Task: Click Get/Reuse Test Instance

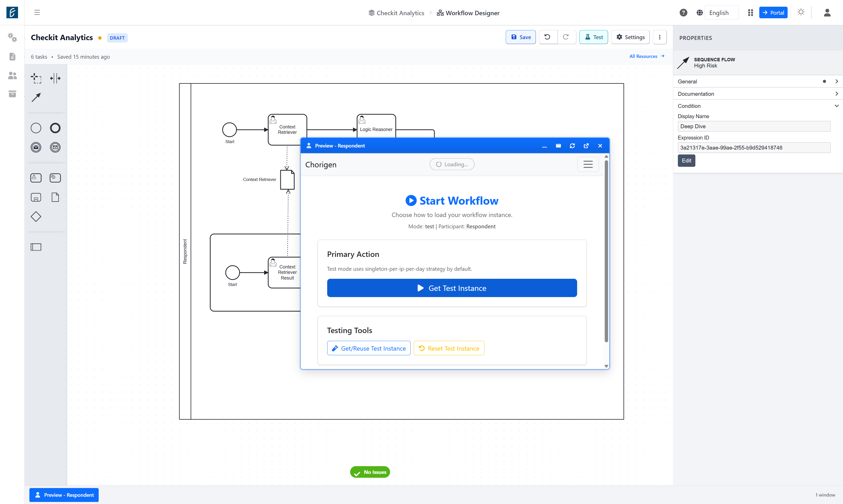Action: 369,348
